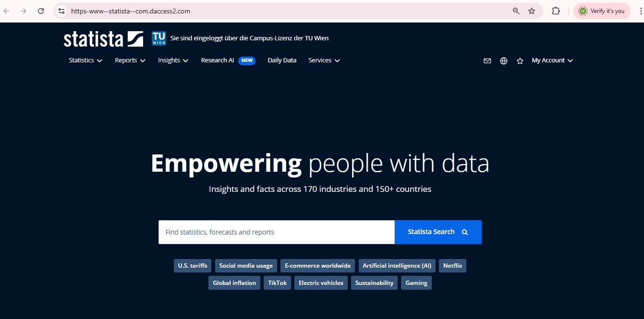
Task: Select the Sustainability tag
Action: (374, 283)
